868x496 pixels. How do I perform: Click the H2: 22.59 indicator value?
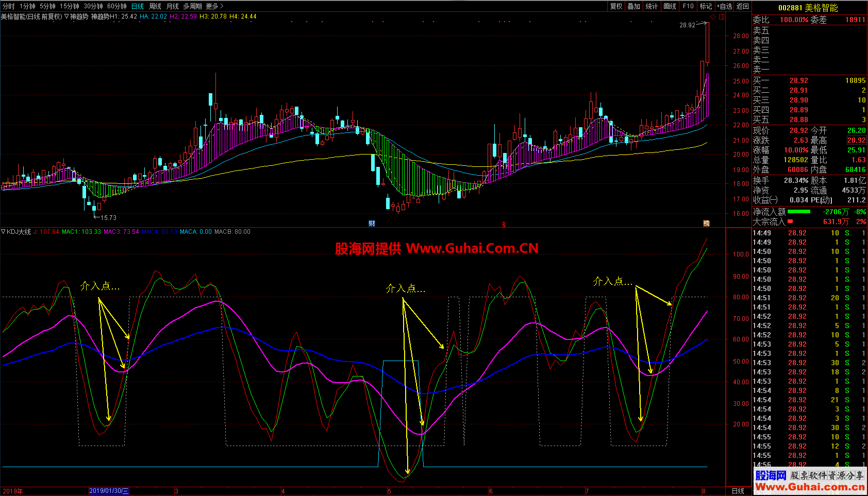183,16
